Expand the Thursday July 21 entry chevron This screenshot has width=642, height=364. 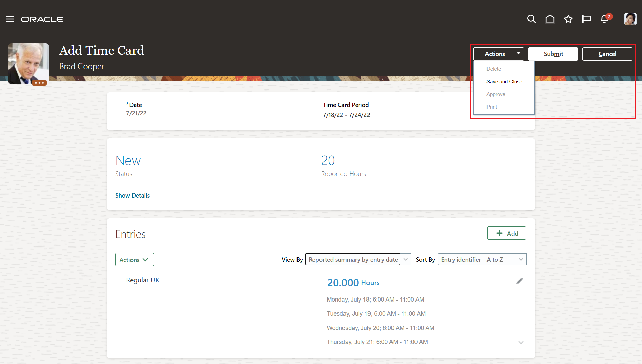[521, 342]
